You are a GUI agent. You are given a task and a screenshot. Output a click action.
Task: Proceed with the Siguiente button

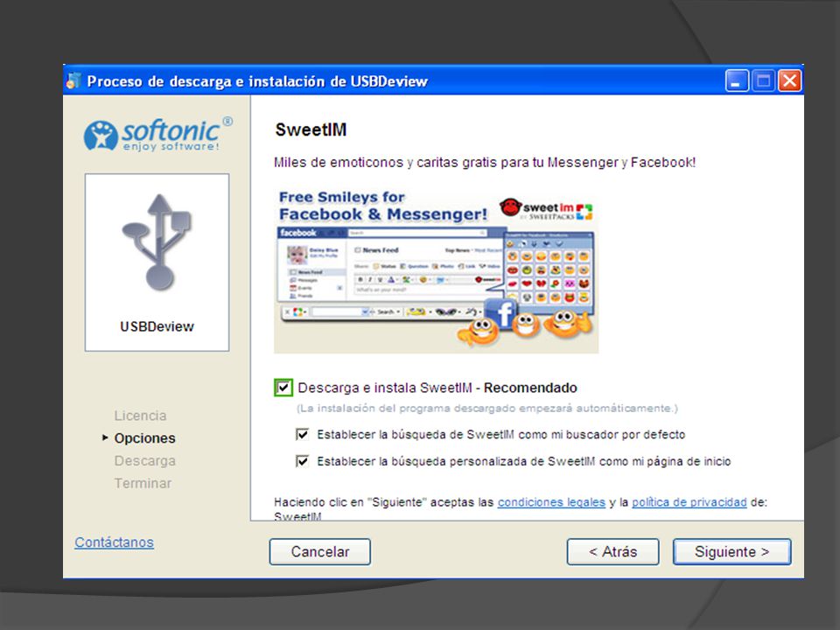[x=731, y=552]
